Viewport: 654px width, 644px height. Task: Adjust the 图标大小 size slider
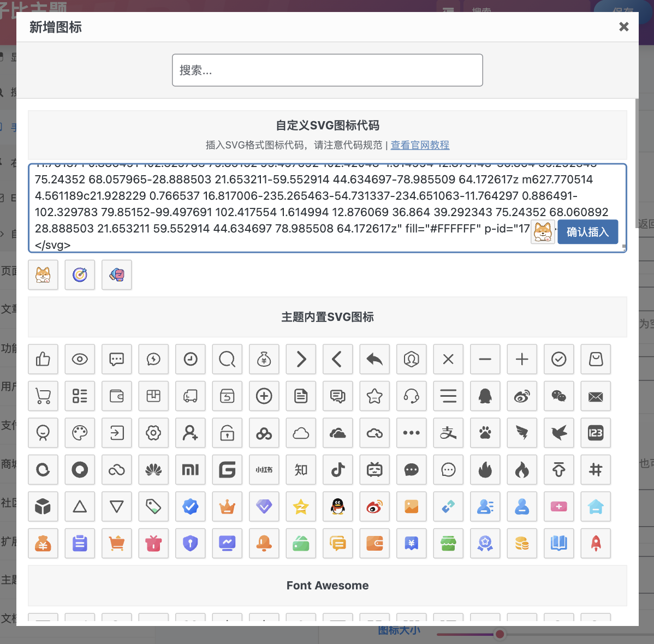[498, 634]
